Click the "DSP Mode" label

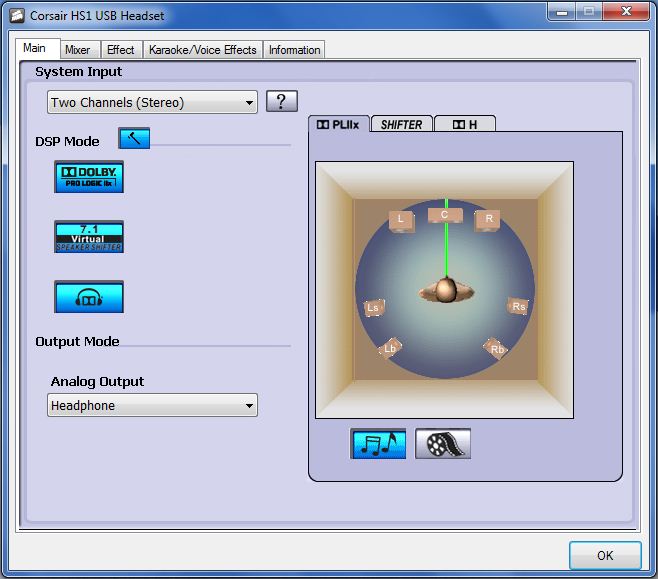coord(67,141)
